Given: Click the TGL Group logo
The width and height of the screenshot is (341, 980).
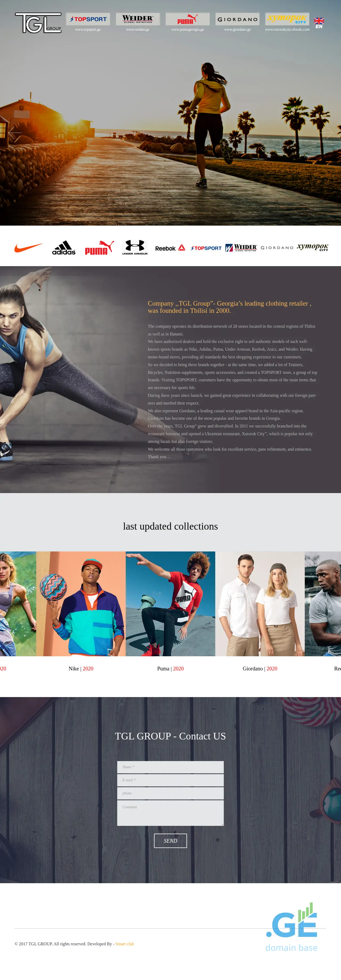Looking at the screenshot, I should coord(38,23).
